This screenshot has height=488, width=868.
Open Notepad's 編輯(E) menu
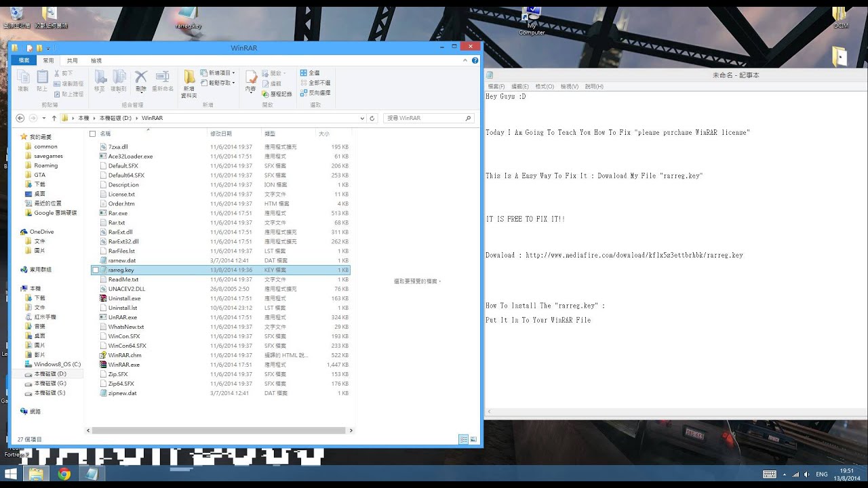pos(520,87)
